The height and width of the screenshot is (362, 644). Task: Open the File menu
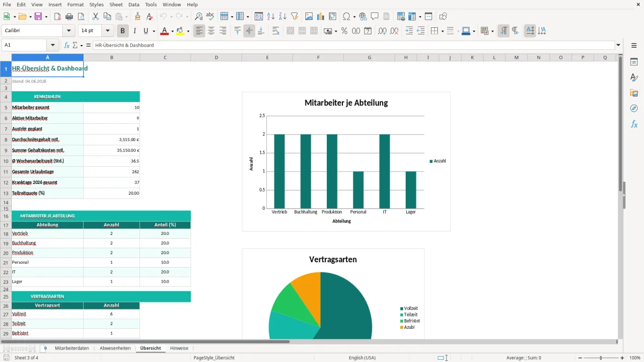pyautogui.click(x=7, y=4)
